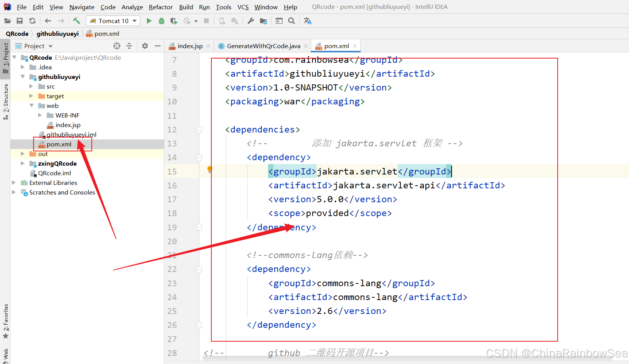Screen dimensions: 629x364
Task: Locate the current file with the crosshair icon
Action: click(117, 46)
